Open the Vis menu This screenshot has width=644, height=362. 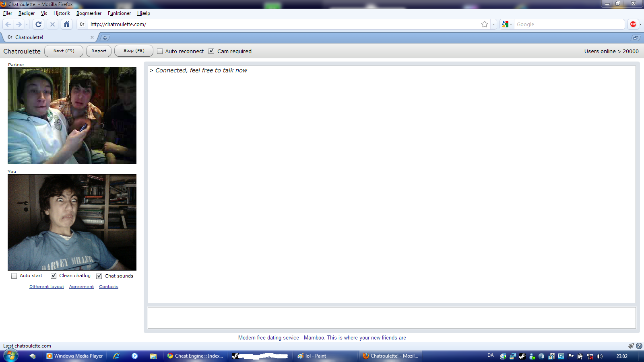tap(44, 13)
